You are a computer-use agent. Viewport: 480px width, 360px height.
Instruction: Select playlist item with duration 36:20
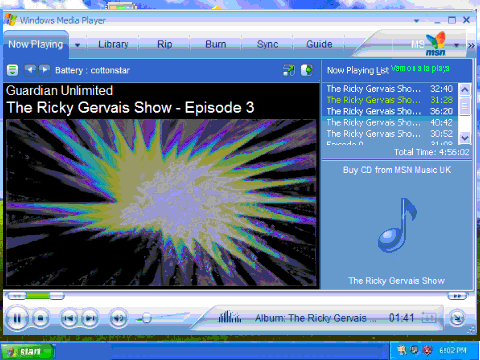pos(390,111)
